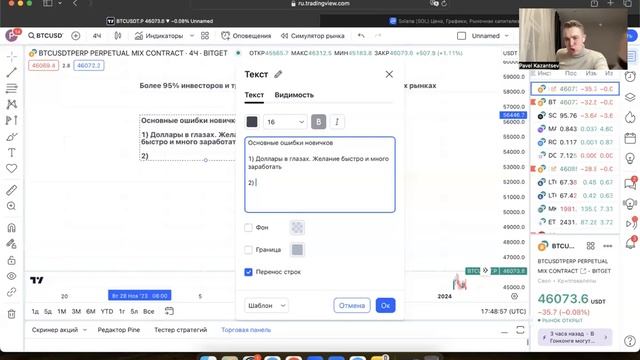640x360 pixels.
Task: Select the Текст tab in dialog
Action: coord(254,95)
